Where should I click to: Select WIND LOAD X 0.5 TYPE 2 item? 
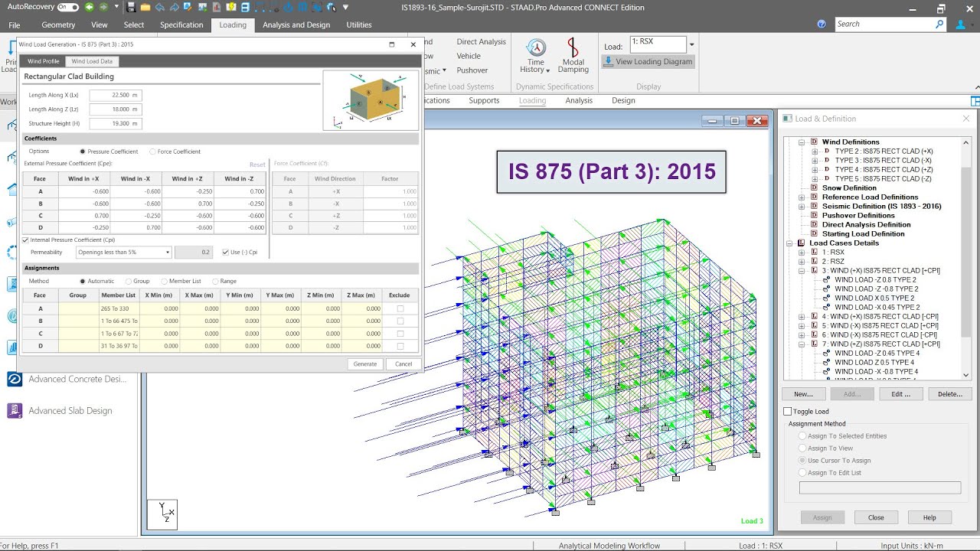[x=874, y=298]
